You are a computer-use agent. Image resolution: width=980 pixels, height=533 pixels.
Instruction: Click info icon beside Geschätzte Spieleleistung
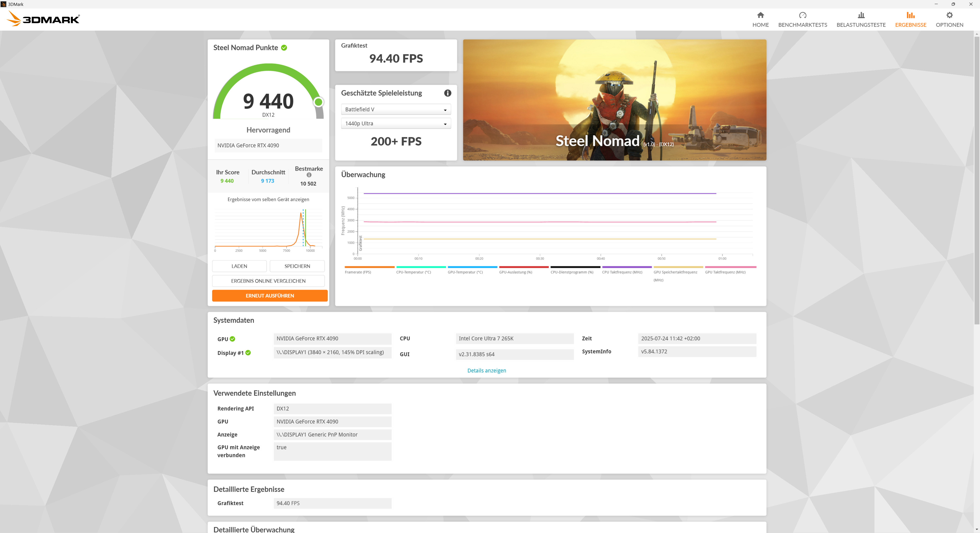[447, 93]
